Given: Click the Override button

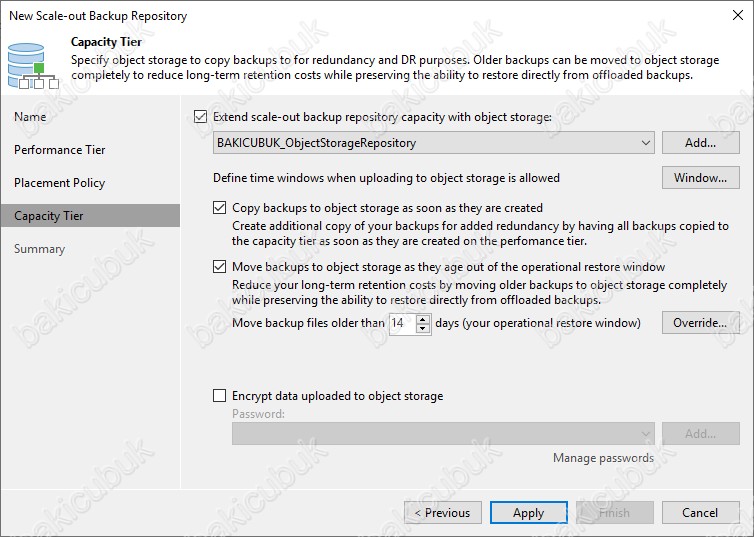Looking at the screenshot, I should [700, 323].
